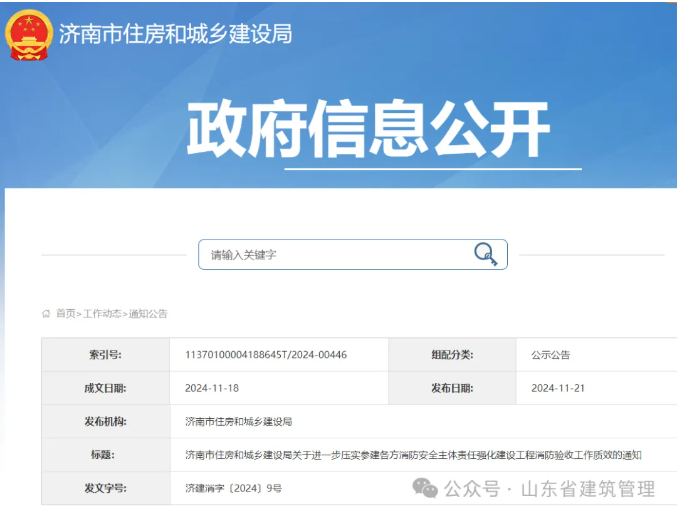Select index number 11370100004188645T/2024-00446

(266, 355)
